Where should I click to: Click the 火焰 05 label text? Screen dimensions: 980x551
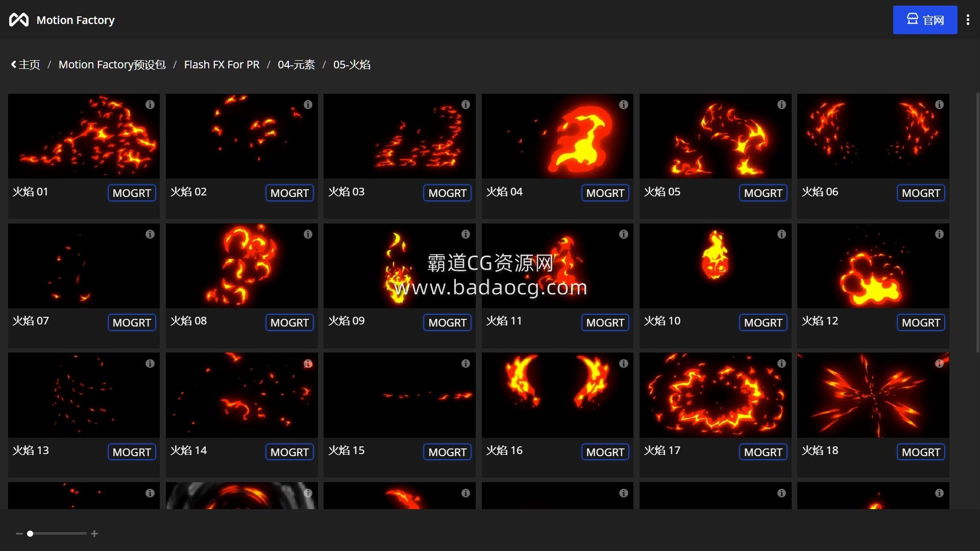[x=662, y=192]
